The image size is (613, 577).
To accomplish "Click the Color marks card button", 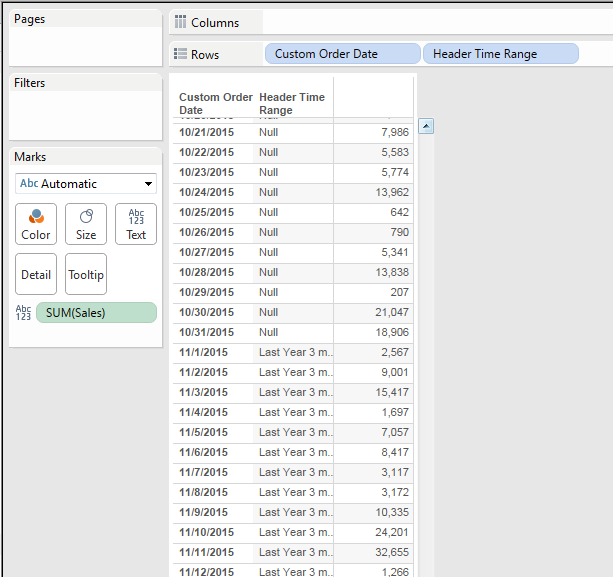I will click(36, 224).
